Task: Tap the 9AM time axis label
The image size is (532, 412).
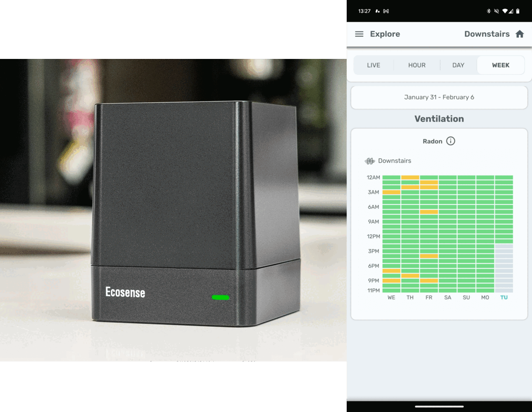Action: (373, 222)
